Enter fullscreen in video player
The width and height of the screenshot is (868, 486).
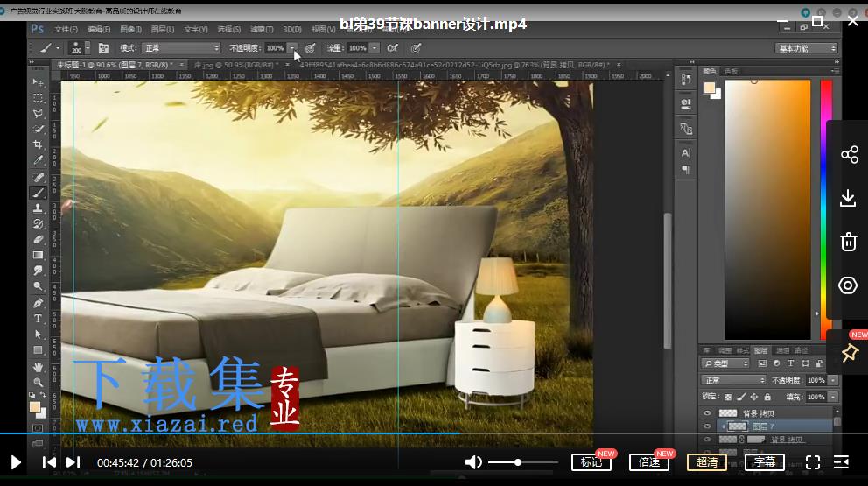tap(813, 462)
